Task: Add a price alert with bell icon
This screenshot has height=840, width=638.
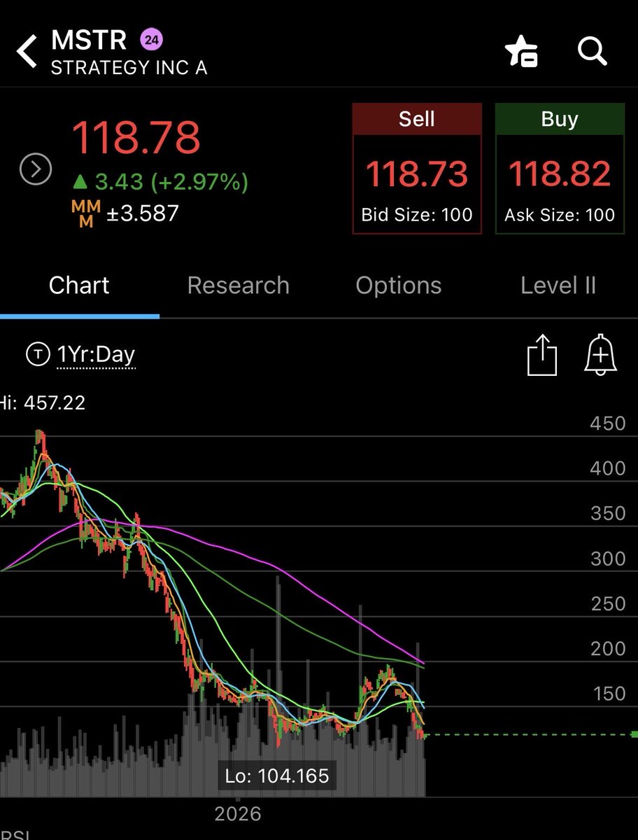Action: [600, 355]
